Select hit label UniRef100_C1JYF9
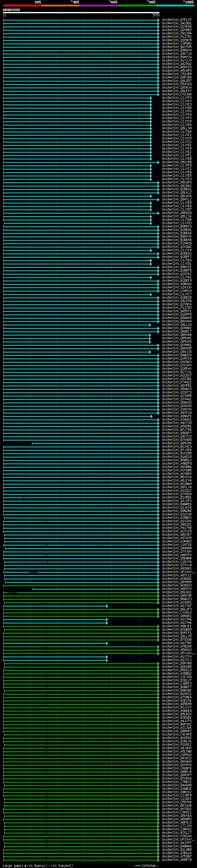The height and width of the screenshot is (868, 197). click(x=176, y=98)
